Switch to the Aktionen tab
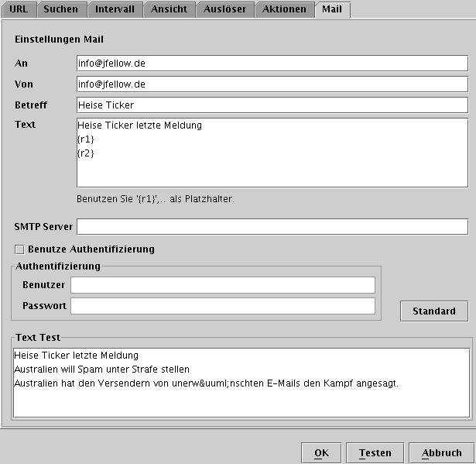 [x=284, y=9]
